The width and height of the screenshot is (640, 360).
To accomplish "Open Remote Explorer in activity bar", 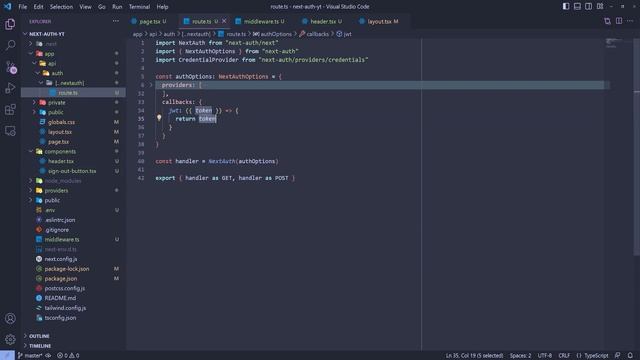I will [x=10, y=131].
